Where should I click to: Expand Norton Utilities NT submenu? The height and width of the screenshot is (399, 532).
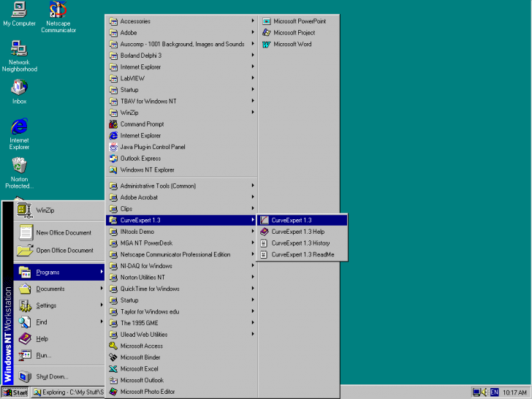point(142,278)
